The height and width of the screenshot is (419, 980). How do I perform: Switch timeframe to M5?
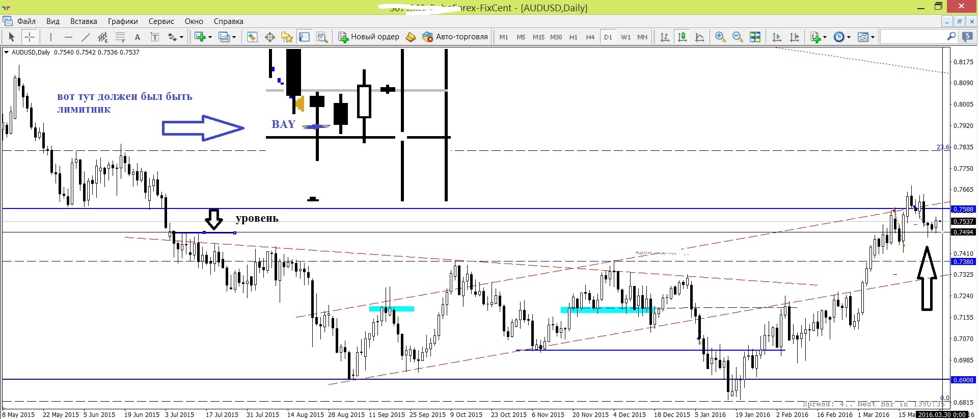click(x=521, y=37)
